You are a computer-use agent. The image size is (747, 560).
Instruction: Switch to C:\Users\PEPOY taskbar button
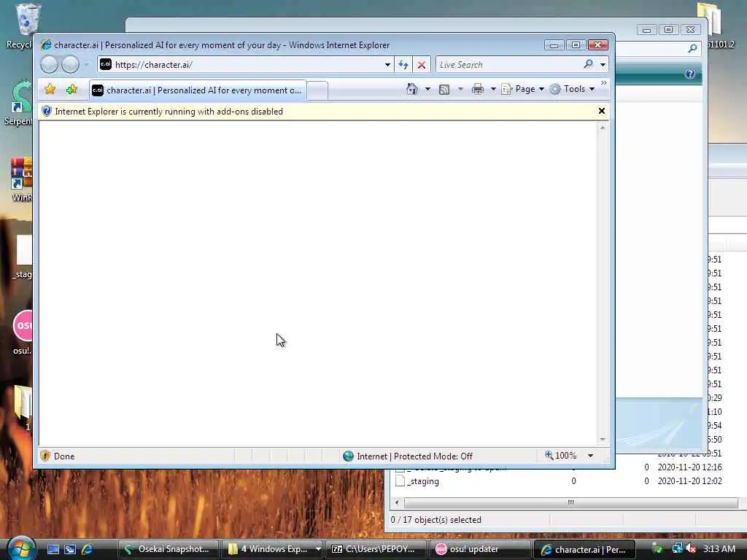pyautogui.click(x=376, y=549)
